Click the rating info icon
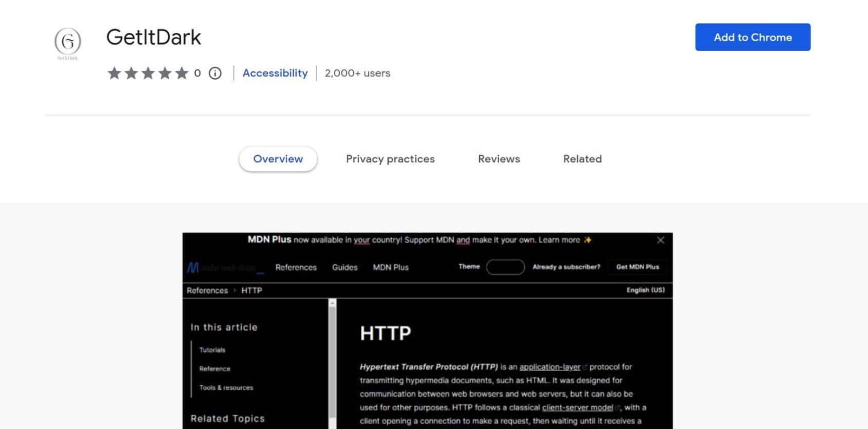The height and width of the screenshot is (429, 868). (x=215, y=73)
